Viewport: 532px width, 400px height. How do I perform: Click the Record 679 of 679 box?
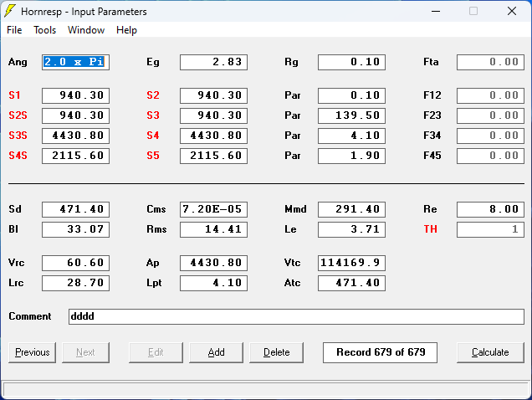tap(380, 352)
